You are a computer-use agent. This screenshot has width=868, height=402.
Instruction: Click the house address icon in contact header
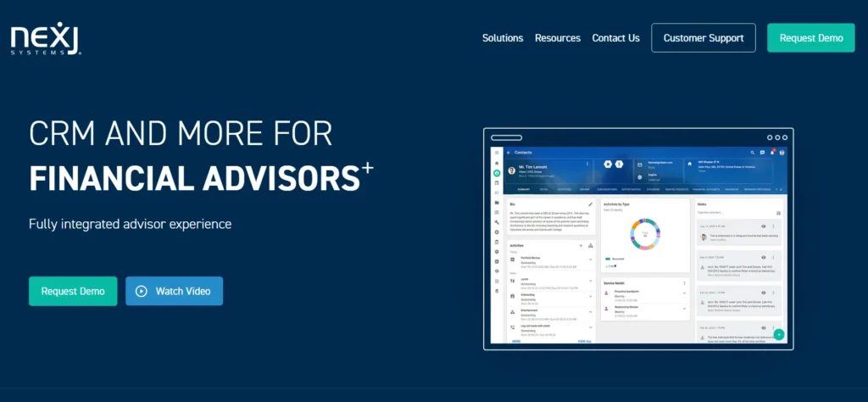(x=690, y=164)
